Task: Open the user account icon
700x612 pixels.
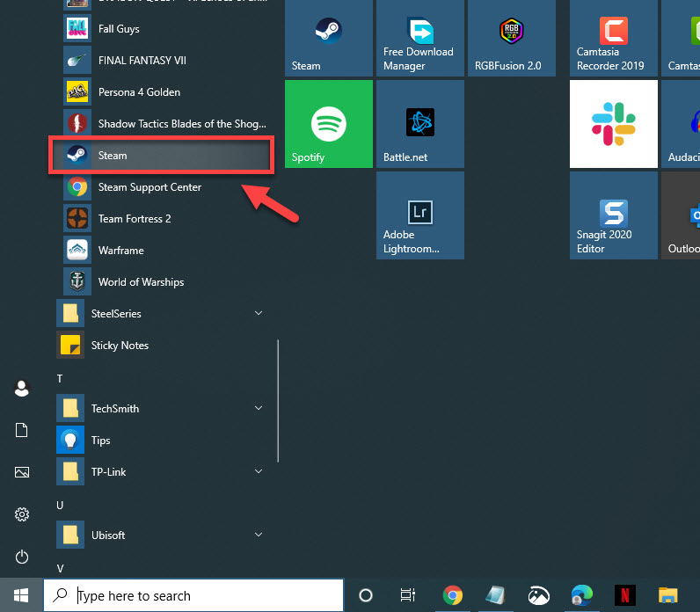Action: tap(21, 389)
